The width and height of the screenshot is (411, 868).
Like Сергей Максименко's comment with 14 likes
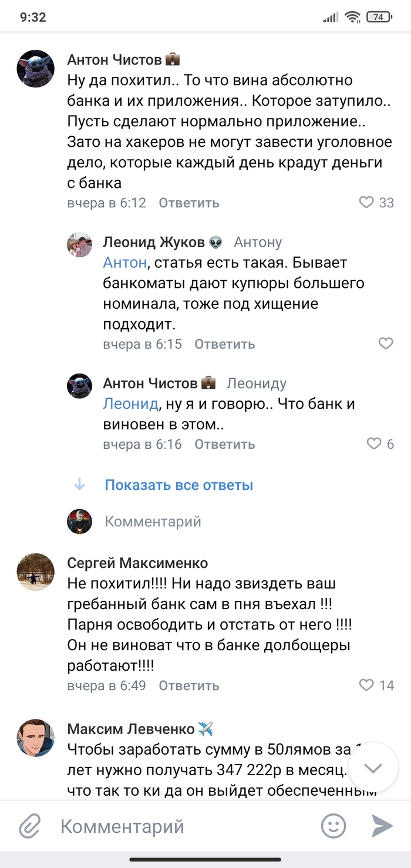[366, 685]
